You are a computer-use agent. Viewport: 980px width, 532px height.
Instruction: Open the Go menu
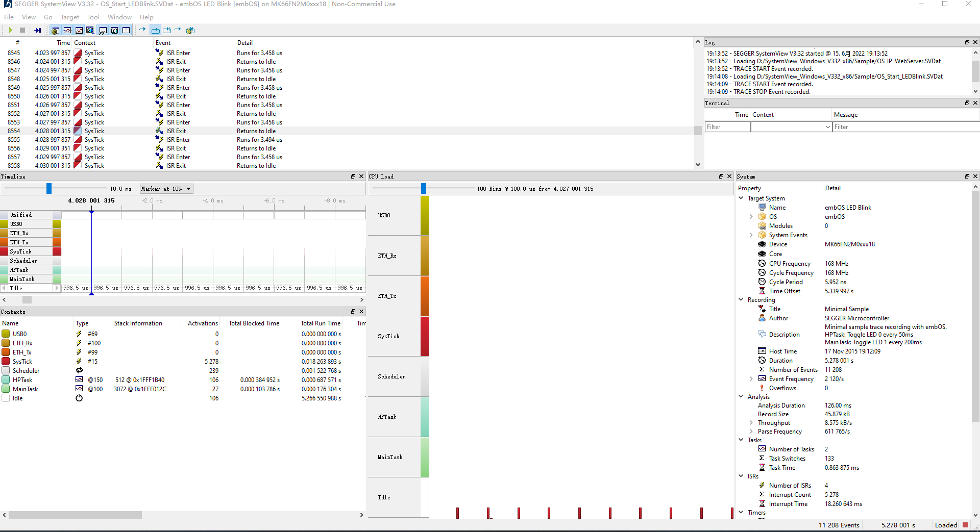(48, 17)
